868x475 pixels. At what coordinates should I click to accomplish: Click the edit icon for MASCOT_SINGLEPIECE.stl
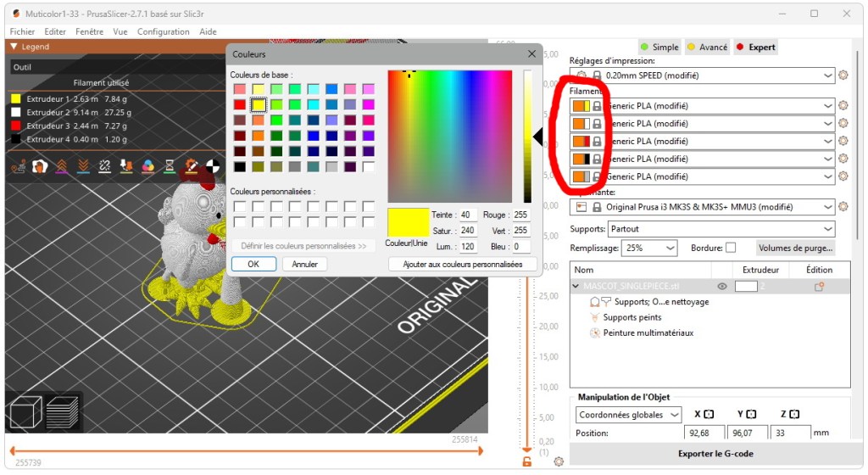click(x=819, y=287)
